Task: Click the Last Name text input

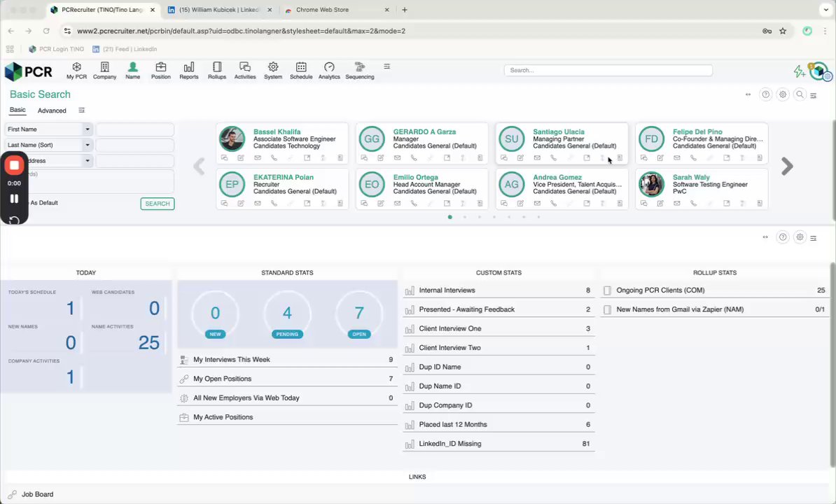Action: pyautogui.click(x=135, y=145)
